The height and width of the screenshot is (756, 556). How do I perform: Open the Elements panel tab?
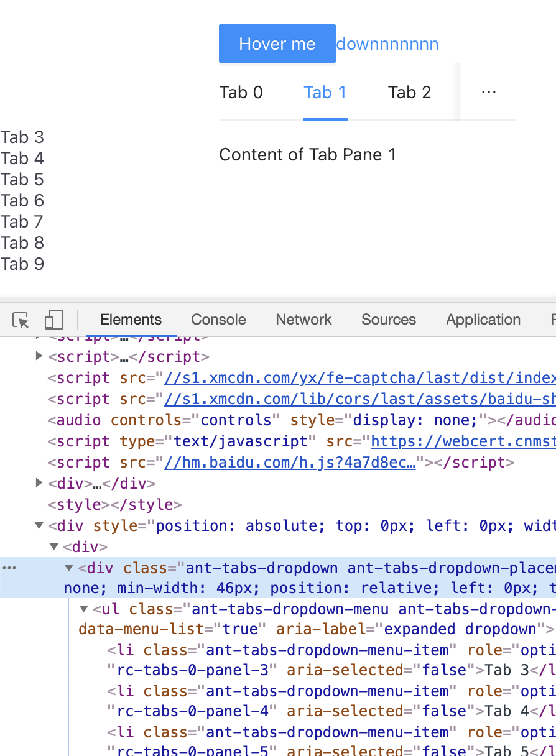pyautogui.click(x=131, y=320)
